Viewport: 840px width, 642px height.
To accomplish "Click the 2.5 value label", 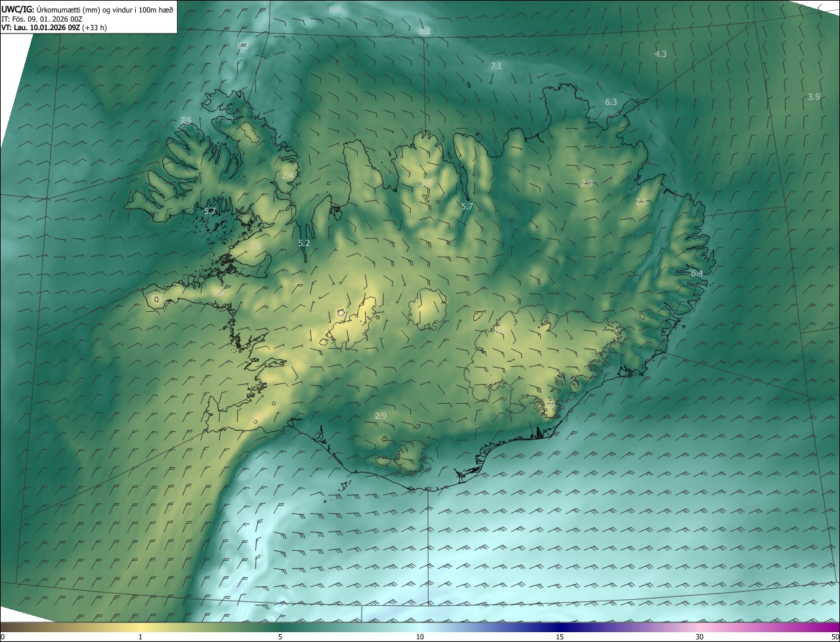I will coord(641,202).
